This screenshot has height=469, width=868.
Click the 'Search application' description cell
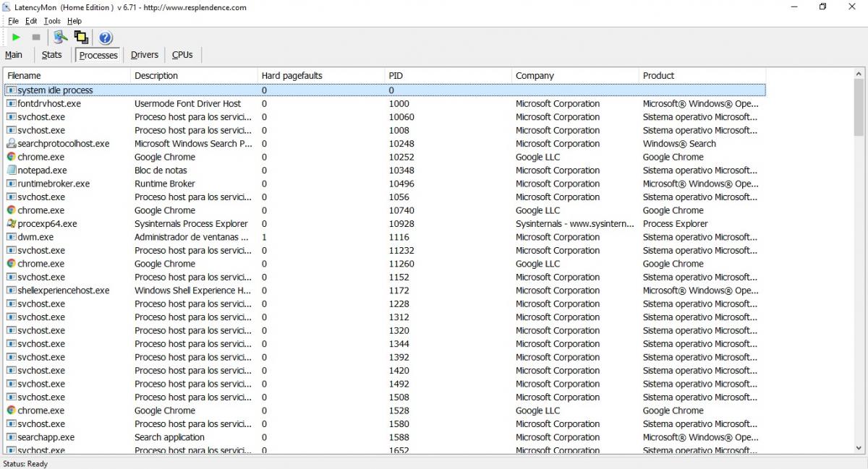tap(169, 437)
